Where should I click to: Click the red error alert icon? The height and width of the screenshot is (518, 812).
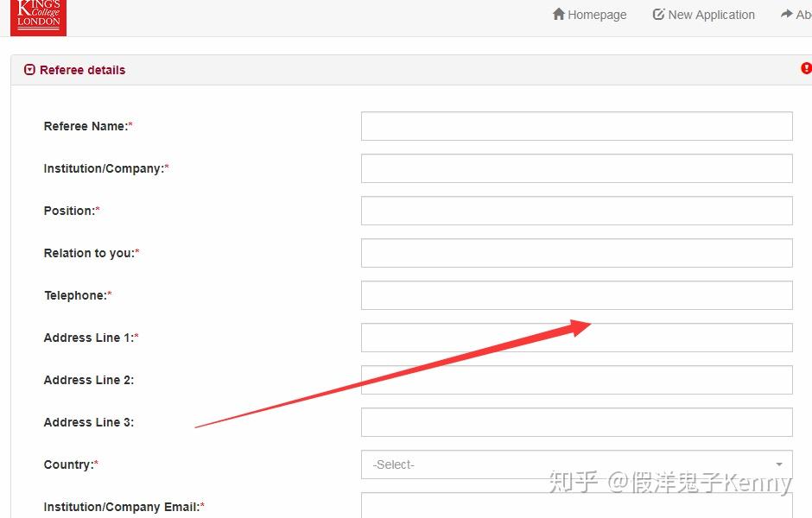pyautogui.click(x=806, y=68)
